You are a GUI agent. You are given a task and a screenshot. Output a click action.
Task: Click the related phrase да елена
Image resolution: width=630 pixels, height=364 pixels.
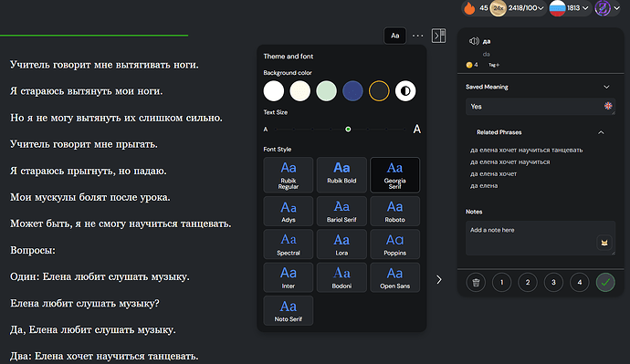[x=484, y=186]
